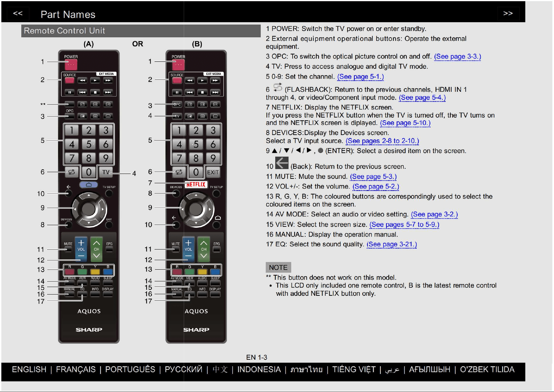
Task: Click skip-next button on remote B
Action: pyautogui.click(x=215, y=92)
